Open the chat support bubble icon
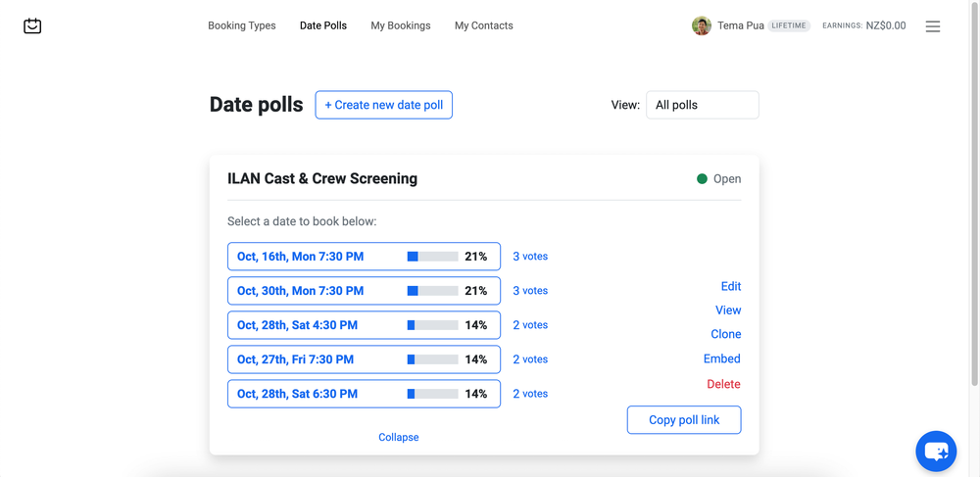The height and width of the screenshot is (477, 980). coord(936,452)
